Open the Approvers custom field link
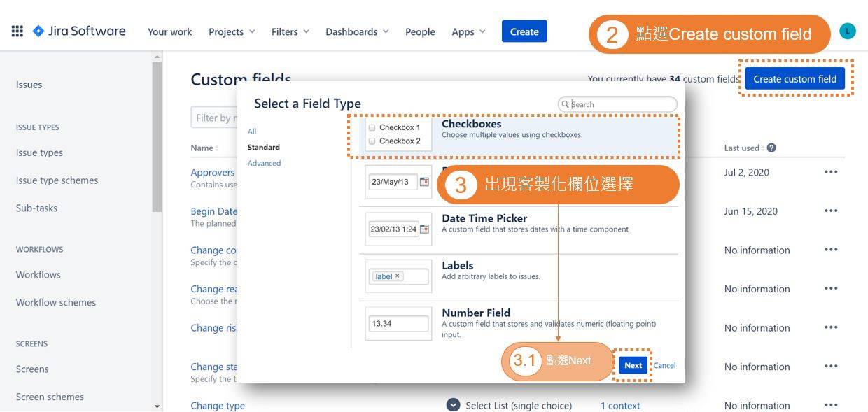The height and width of the screenshot is (412, 868). click(x=213, y=172)
